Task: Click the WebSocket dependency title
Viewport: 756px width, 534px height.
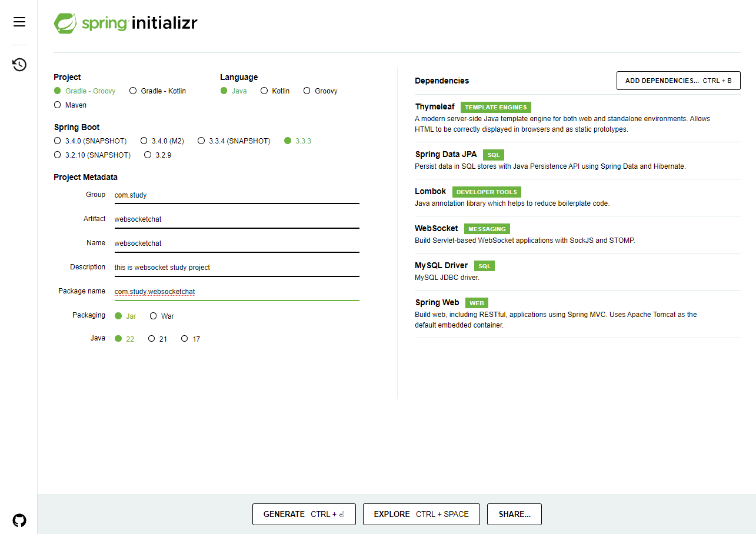Action: pyautogui.click(x=437, y=229)
